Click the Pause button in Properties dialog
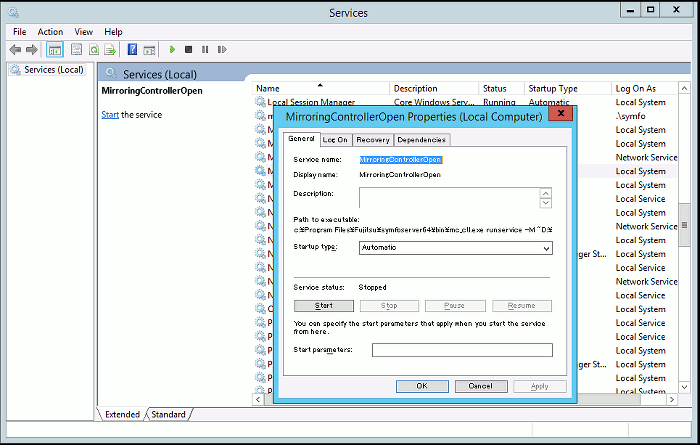Image resolution: width=700 pixels, height=445 pixels. (455, 306)
